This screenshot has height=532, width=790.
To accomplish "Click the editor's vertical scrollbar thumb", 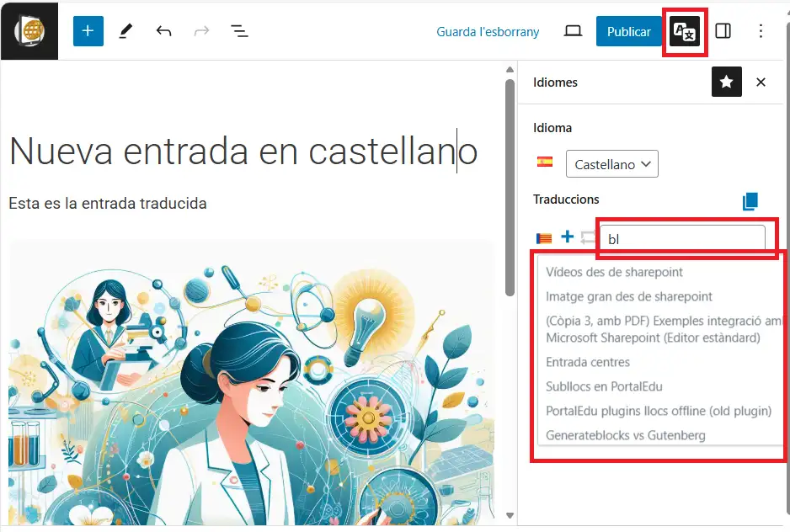I will (x=510, y=185).
